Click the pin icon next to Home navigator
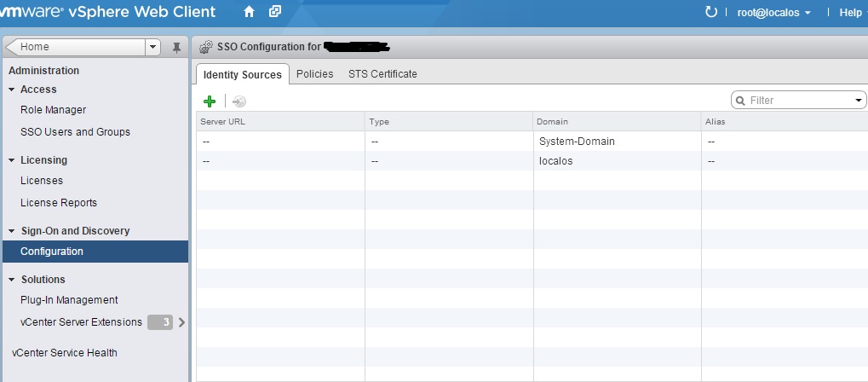 pos(176,47)
